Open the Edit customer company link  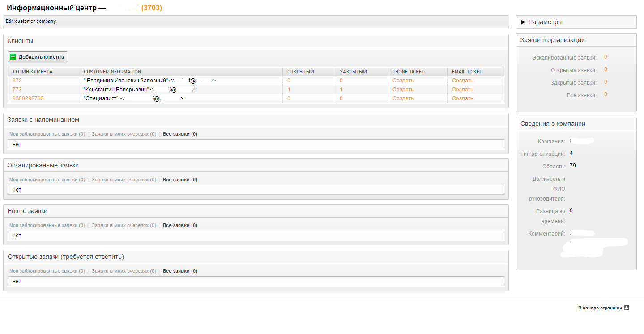(31, 21)
